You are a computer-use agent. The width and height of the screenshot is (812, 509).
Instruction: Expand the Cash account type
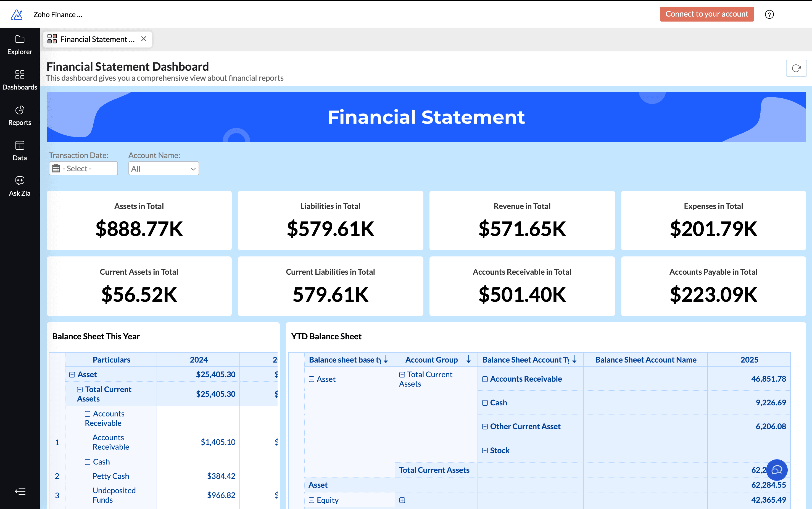tap(485, 402)
